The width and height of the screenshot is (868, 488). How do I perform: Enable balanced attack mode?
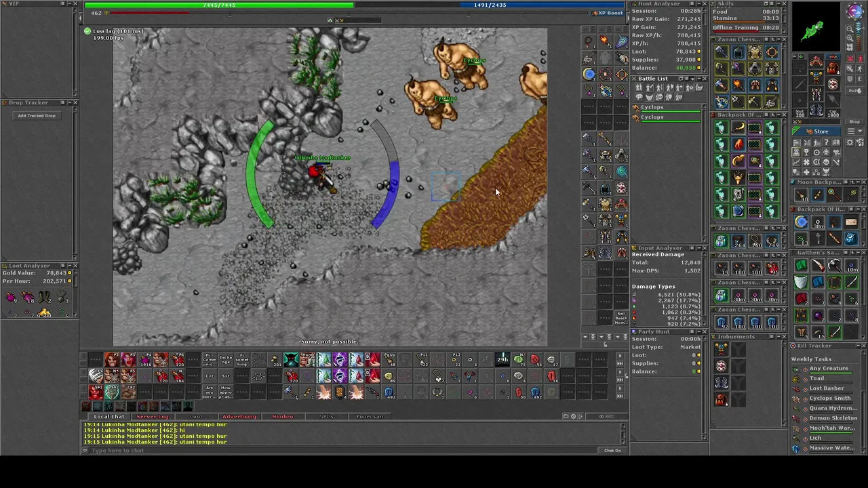850,69
